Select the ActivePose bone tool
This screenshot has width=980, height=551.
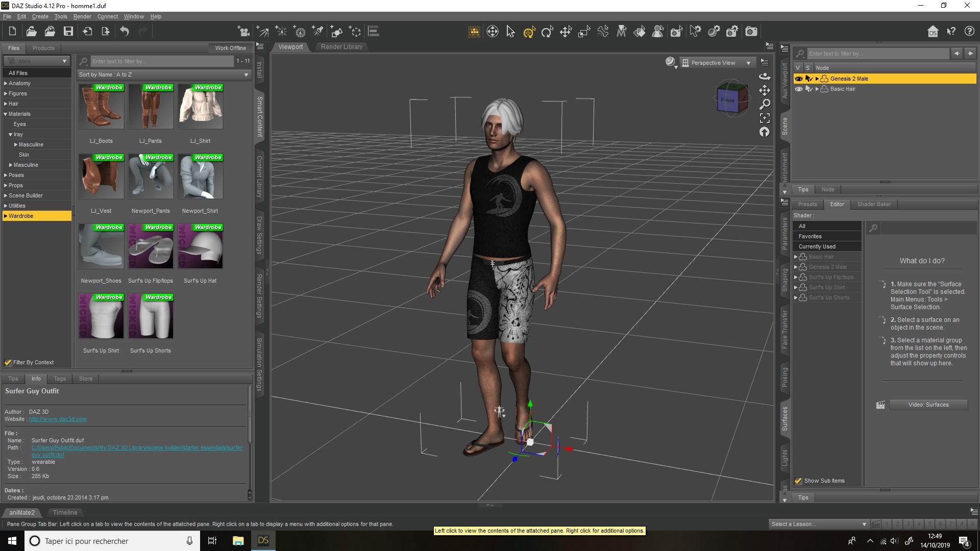pos(603,32)
